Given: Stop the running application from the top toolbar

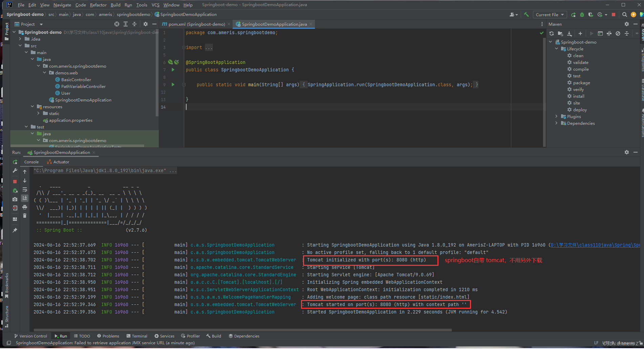Looking at the screenshot, I should coord(614,15).
